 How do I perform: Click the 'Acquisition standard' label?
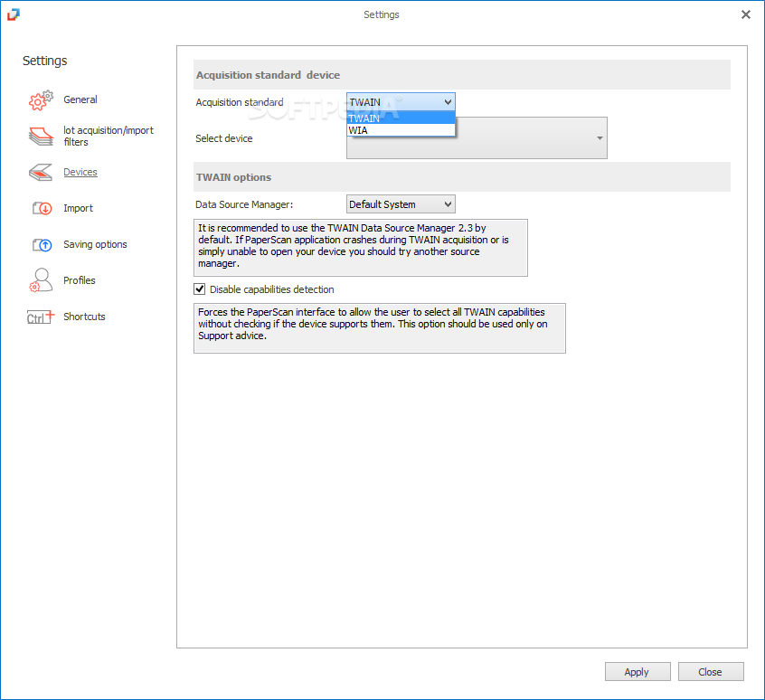pos(239,102)
